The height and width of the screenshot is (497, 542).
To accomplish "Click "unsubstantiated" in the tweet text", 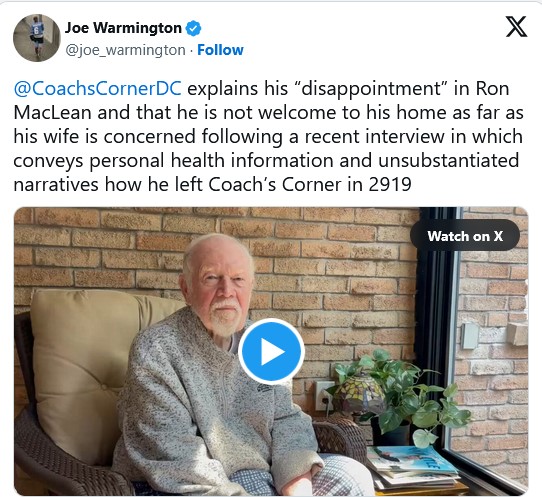I will coord(448,160).
